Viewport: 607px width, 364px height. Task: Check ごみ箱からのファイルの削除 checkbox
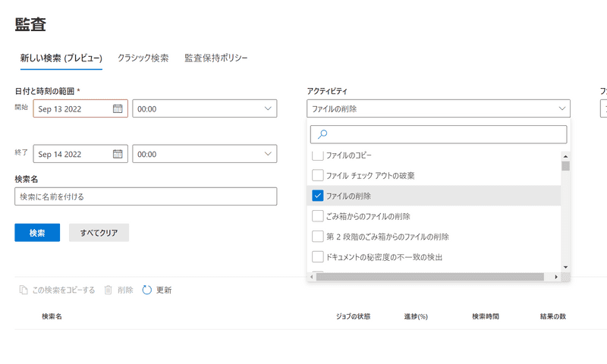318,216
